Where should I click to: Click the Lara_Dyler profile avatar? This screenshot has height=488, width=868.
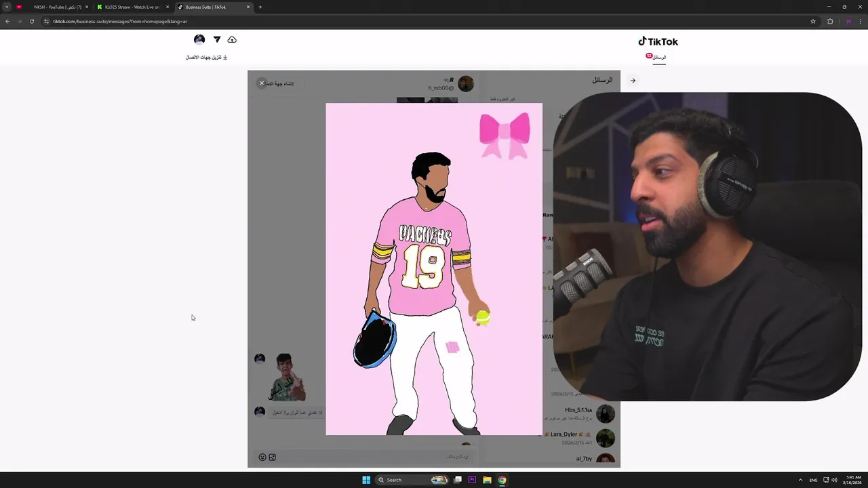(606, 438)
